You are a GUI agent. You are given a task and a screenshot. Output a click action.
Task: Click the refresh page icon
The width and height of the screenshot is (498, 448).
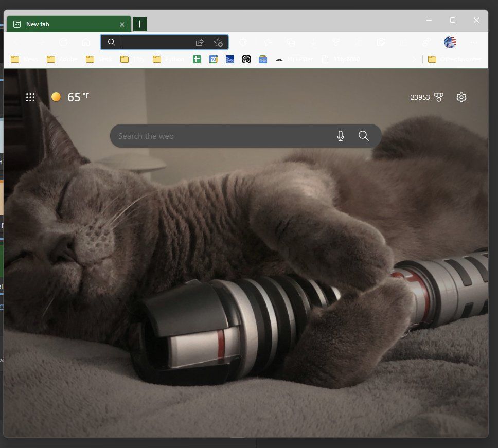pyautogui.click(x=63, y=42)
